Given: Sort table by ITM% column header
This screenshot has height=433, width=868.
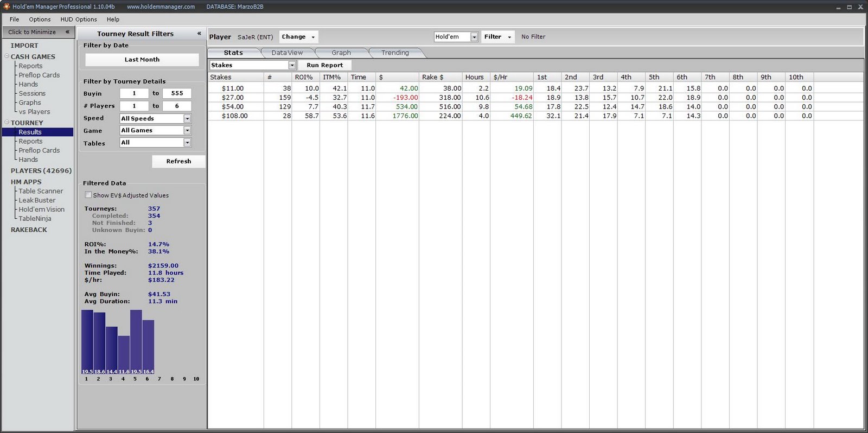Looking at the screenshot, I should (334, 77).
